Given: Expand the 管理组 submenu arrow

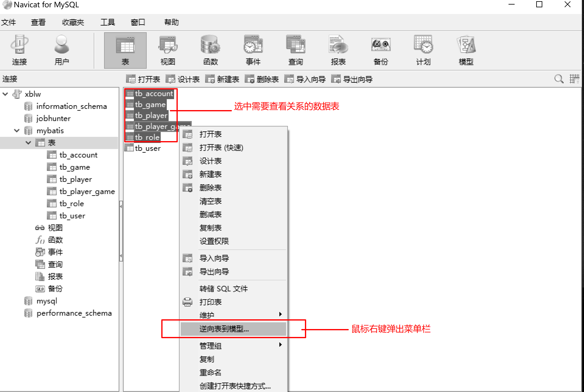Looking at the screenshot, I should [281, 345].
